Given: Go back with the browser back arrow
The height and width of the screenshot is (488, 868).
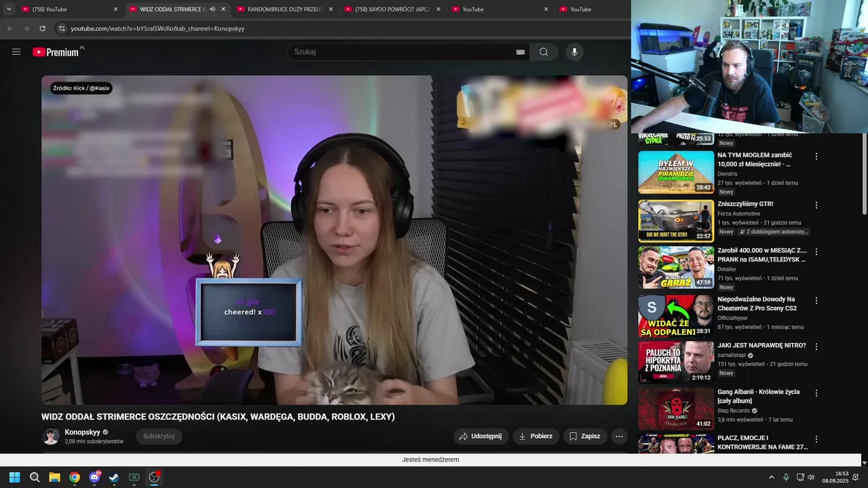Looking at the screenshot, I should [9, 28].
